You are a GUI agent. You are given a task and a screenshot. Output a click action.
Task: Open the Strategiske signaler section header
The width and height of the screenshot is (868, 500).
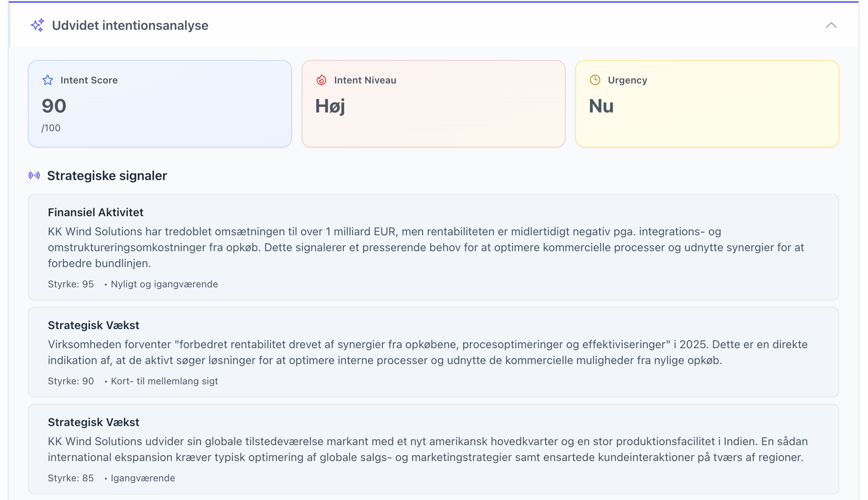107,175
